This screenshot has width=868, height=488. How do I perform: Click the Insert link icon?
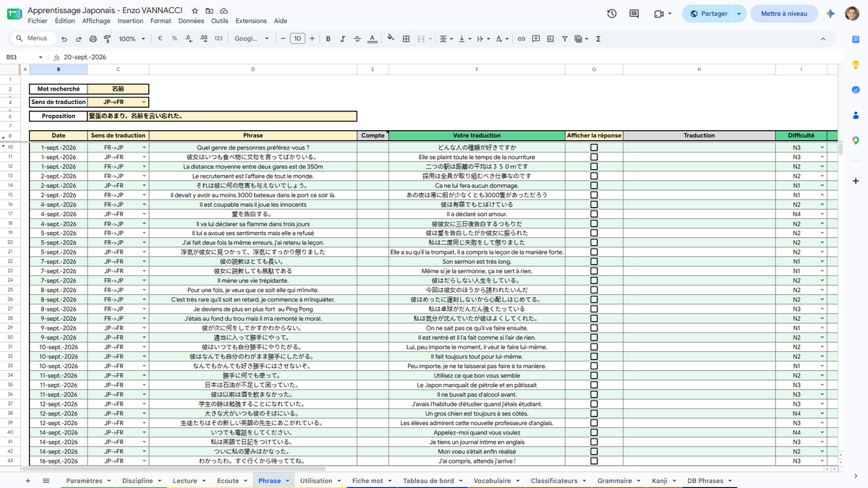click(521, 39)
